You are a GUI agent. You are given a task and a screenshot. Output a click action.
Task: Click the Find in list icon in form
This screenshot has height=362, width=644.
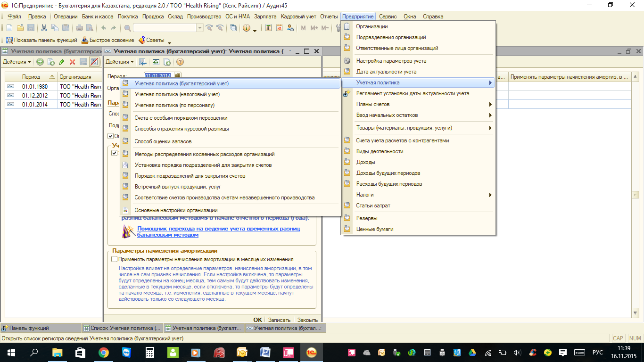tap(142, 62)
